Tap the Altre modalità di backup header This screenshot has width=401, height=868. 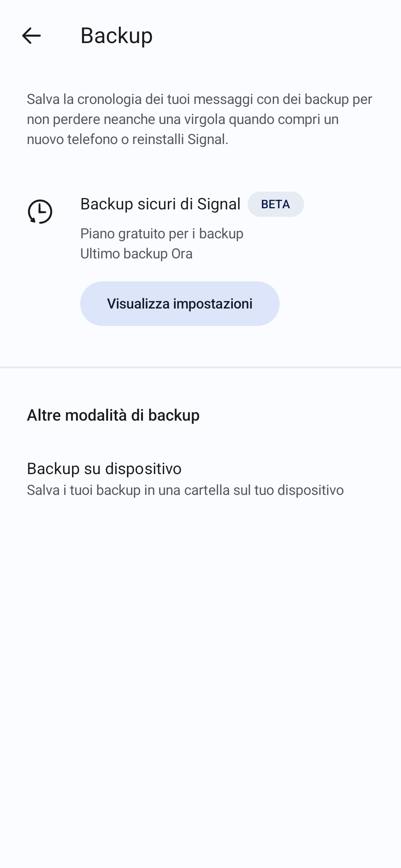[x=113, y=415]
